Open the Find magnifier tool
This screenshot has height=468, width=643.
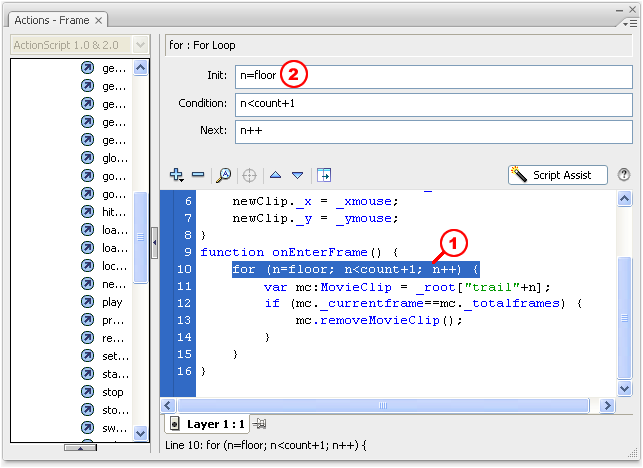(224, 175)
